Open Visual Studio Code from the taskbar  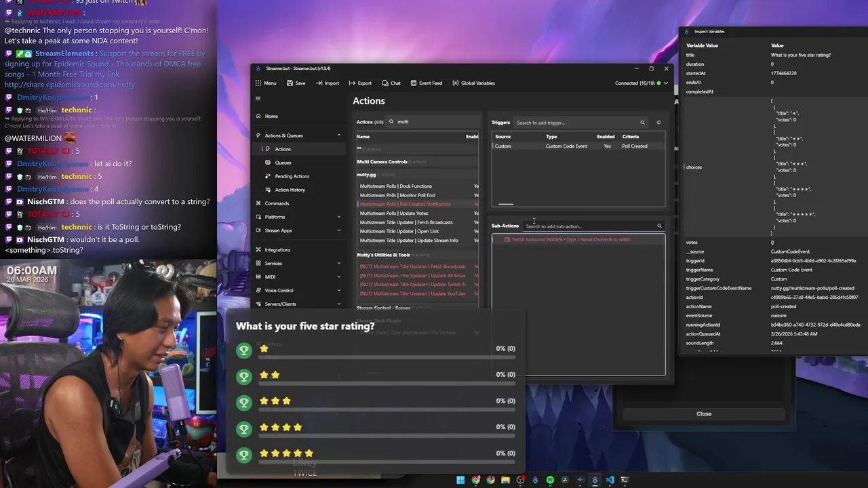610,480
